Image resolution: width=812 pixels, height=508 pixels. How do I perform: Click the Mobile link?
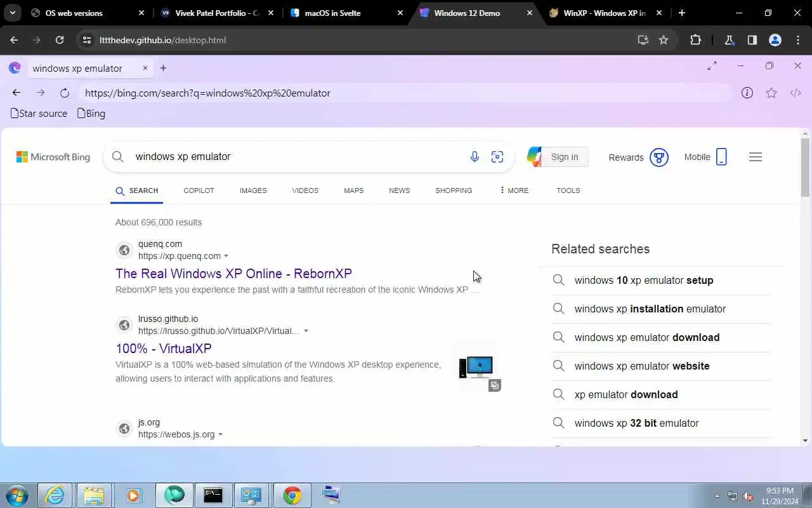click(x=705, y=157)
